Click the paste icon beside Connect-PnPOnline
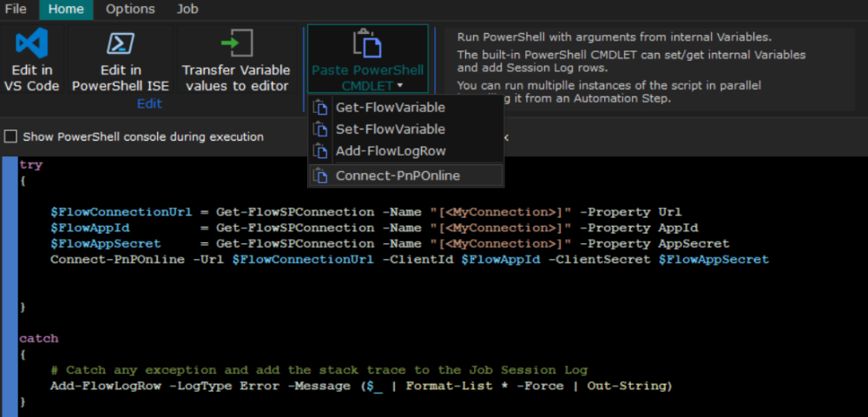The height and width of the screenshot is (417, 868). tap(322, 175)
